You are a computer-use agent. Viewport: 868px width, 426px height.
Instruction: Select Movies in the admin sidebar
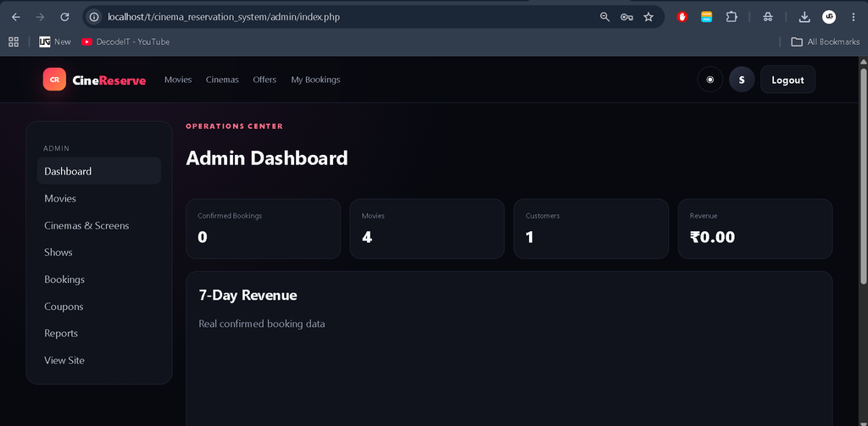pyautogui.click(x=99, y=198)
